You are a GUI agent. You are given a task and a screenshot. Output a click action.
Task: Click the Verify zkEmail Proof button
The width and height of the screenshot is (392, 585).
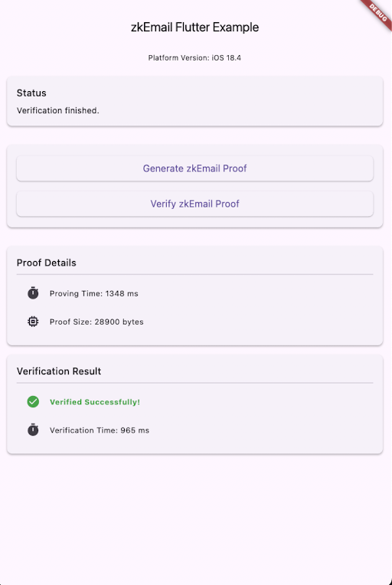click(x=194, y=204)
